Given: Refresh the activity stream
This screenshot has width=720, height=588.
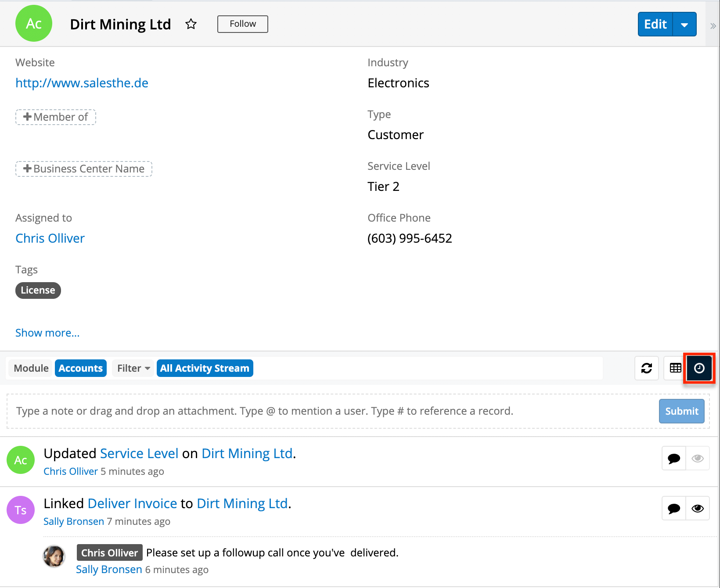Looking at the screenshot, I should tap(646, 368).
